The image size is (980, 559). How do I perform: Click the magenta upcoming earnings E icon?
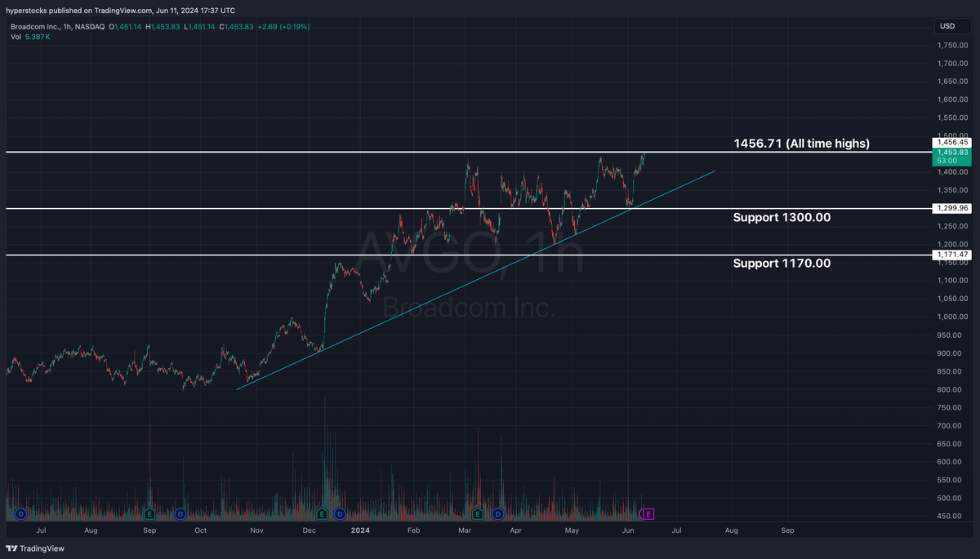pos(648,514)
